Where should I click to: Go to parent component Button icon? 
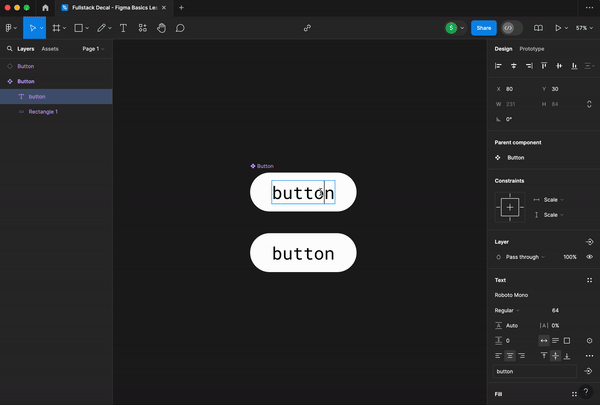tap(498, 158)
